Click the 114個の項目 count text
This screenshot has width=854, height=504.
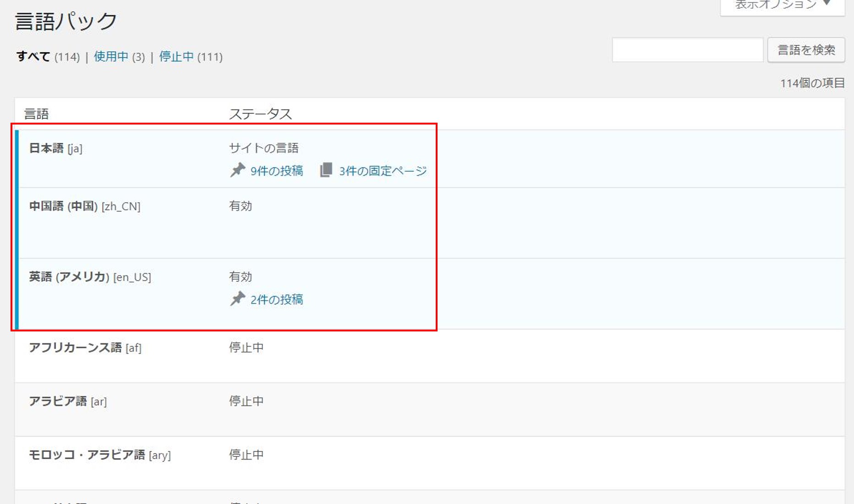(x=812, y=83)
